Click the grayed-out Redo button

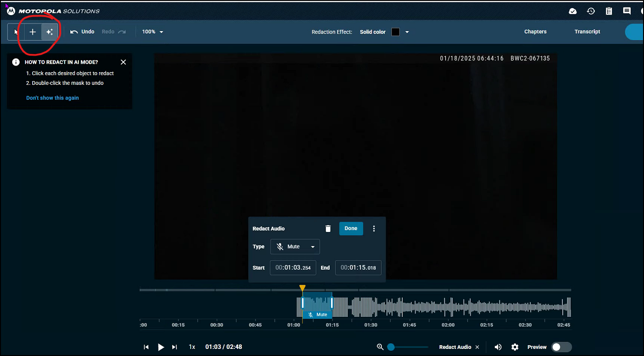coord(114,32)
